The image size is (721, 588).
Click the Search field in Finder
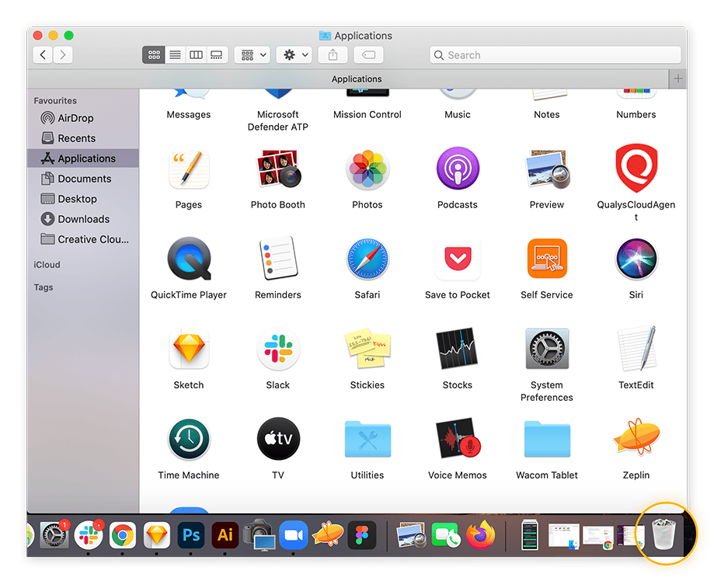pos(555,55)
